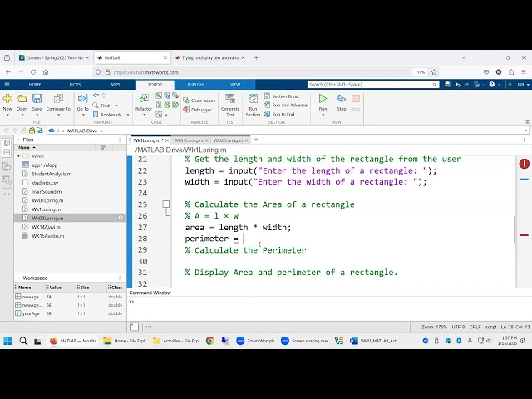Image resolution: width=532 pixels, height=399 pixels.
Task: Click the Command Window prompt
Action: [131, 302]
